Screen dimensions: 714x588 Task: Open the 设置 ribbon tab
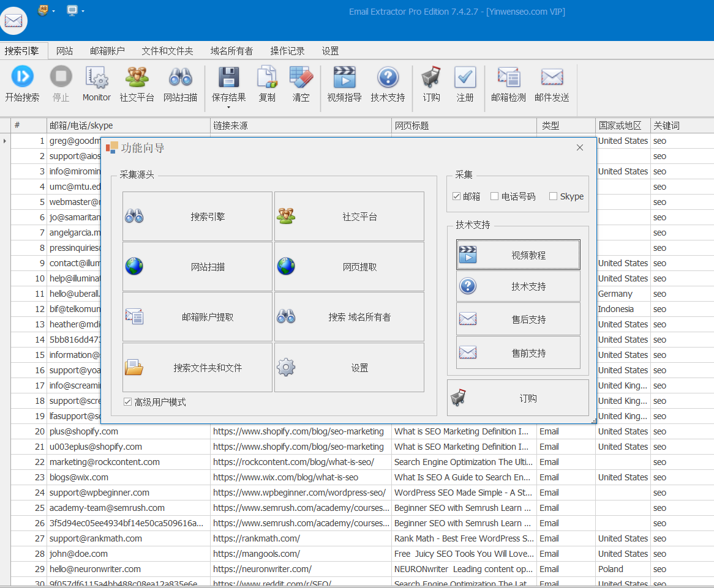pos(331,51)
